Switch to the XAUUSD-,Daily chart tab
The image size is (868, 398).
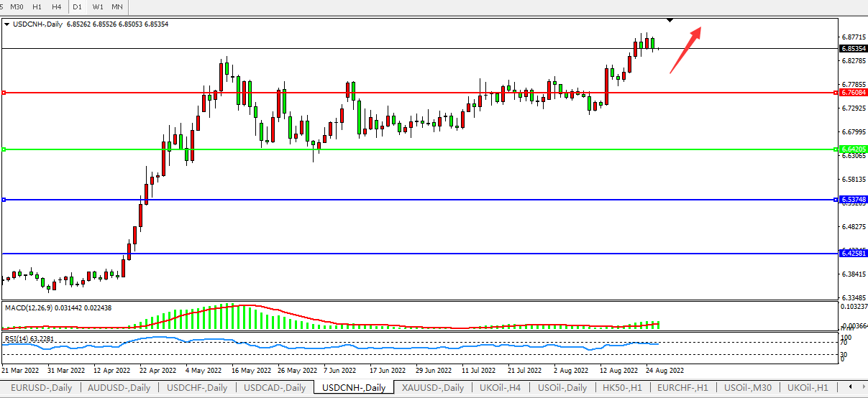(432, 388)
